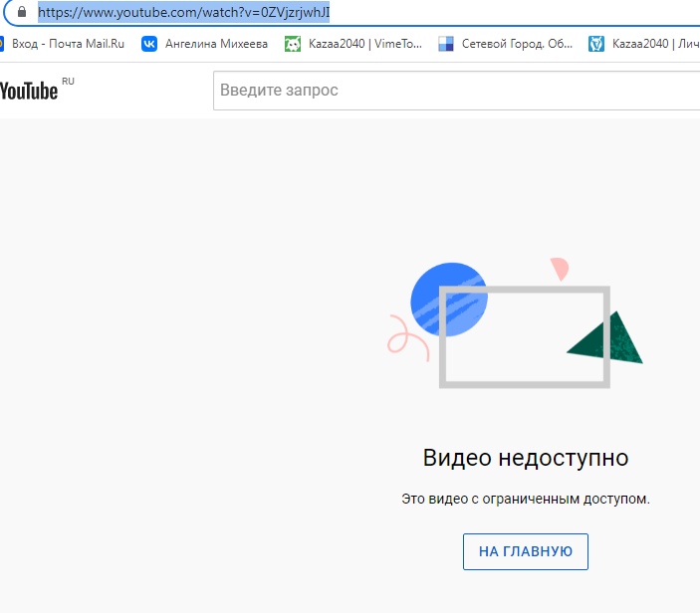Open the Вход - Почта Mail.Ru bookmark label
Screen dimensions: 700x613
pyautogui.click(x=69, y=44)
